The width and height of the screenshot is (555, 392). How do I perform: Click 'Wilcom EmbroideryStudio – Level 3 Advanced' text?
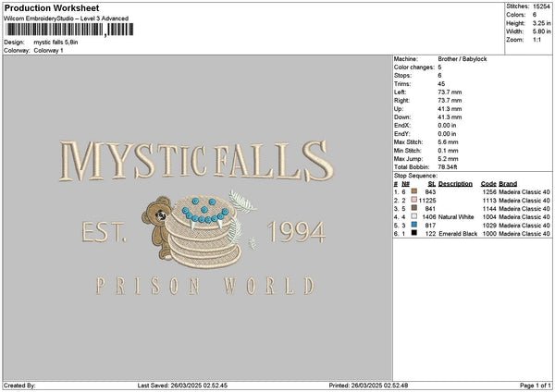tap(67, 18)
